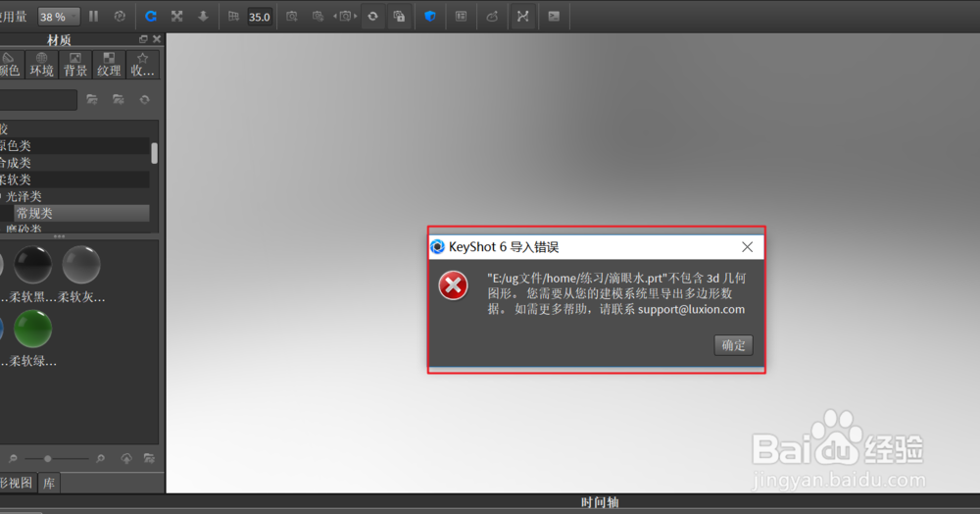Open the 38 % CPU usage dropdown
980x514 pixels.
coord(58,17)
